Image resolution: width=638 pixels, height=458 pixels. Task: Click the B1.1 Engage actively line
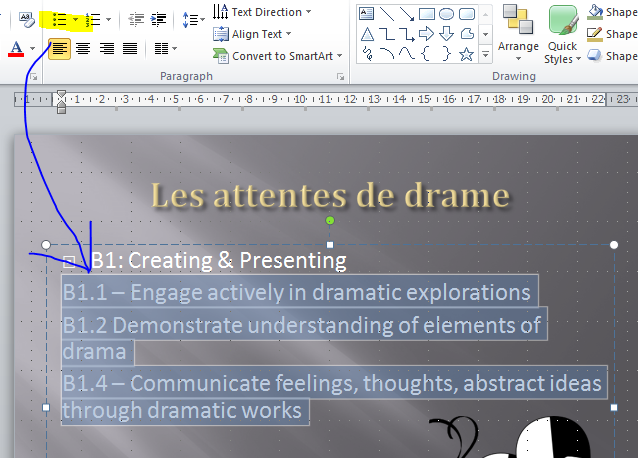297,292
